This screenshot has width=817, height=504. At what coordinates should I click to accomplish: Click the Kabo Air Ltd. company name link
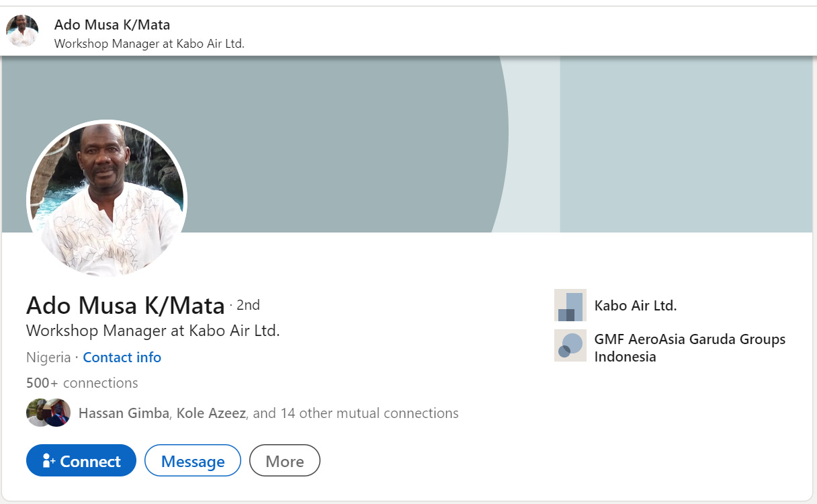coord(636,306)
